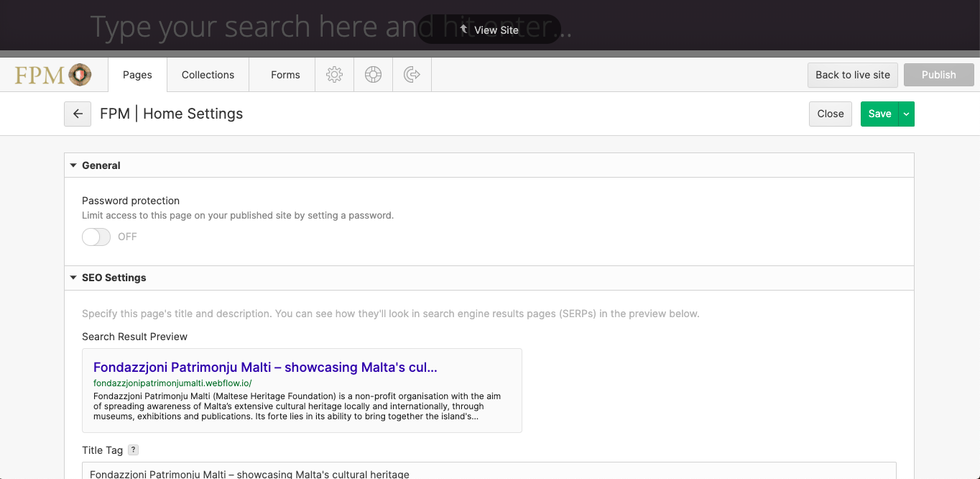
Task: Click the search input at top
Action: coord(330,27)
